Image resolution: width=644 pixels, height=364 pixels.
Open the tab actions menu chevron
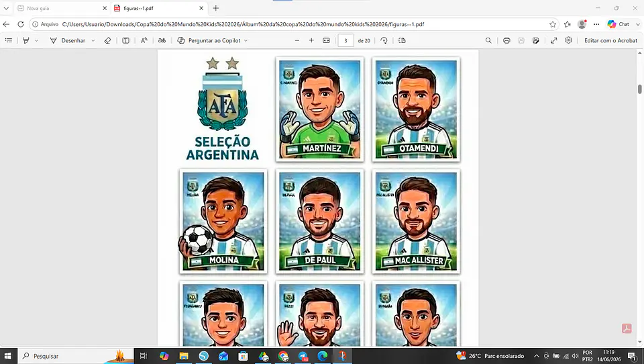pos(6,8)
